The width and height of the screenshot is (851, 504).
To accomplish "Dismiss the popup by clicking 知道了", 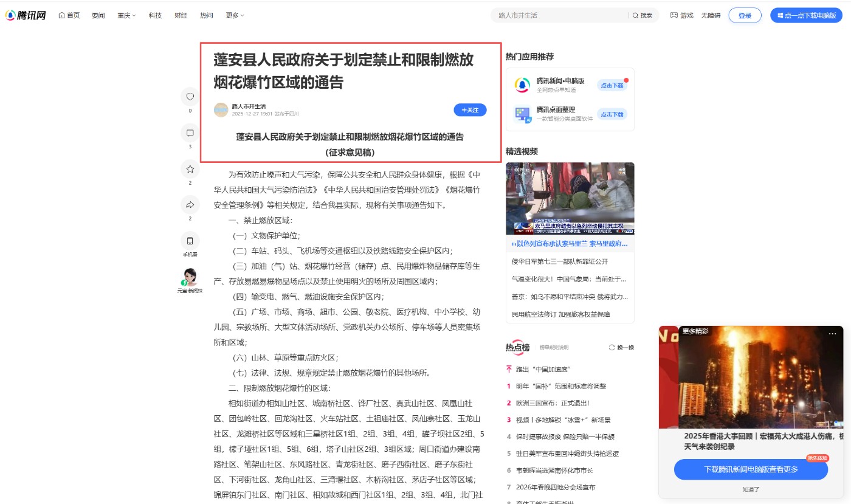I will [x=751, y=489].
